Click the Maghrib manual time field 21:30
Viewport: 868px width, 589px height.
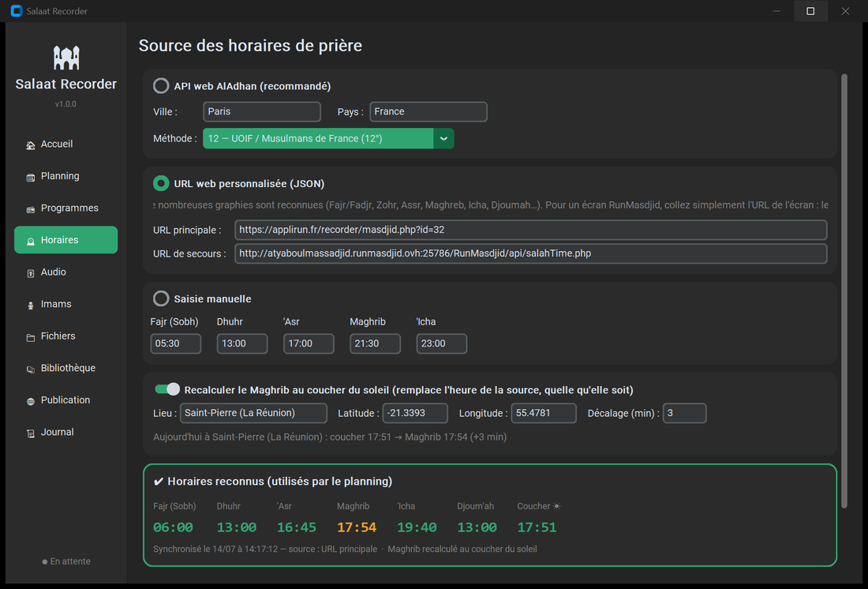click(x=375, y=343)
